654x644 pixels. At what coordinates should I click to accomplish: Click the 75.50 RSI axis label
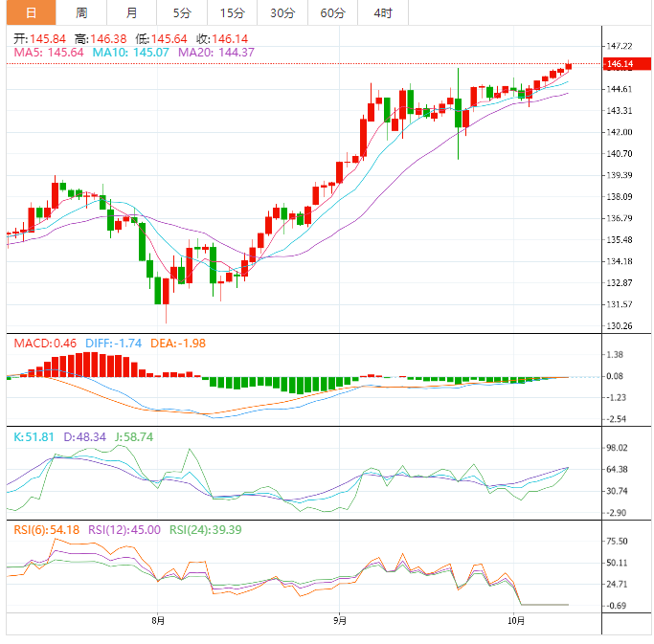[x=617, y=542]
